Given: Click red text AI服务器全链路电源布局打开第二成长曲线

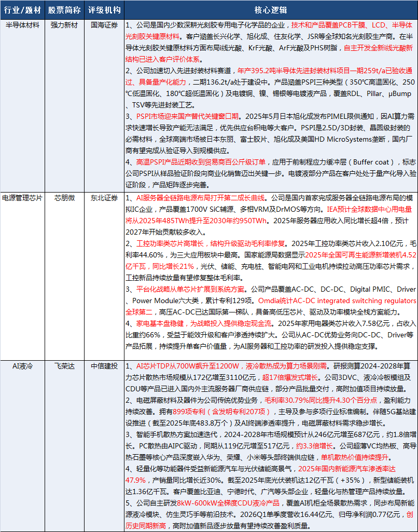Looking at the screenshot, I should pos(200,198).
